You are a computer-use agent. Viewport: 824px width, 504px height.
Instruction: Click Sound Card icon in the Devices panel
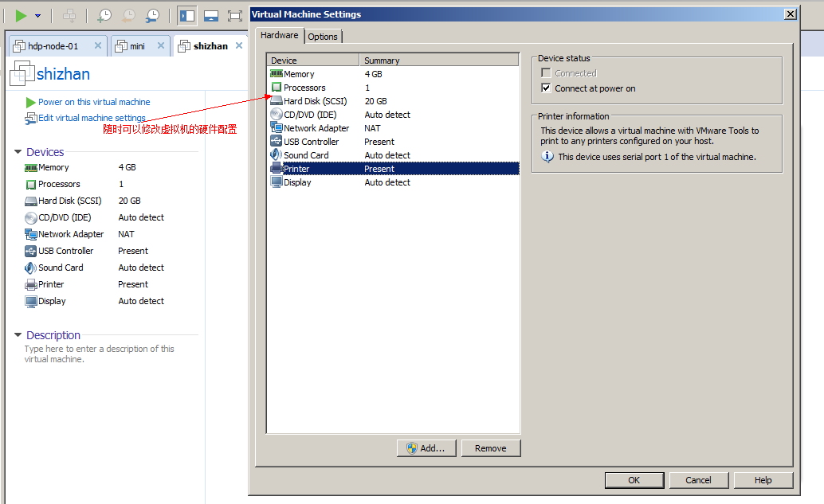point(31,268)
